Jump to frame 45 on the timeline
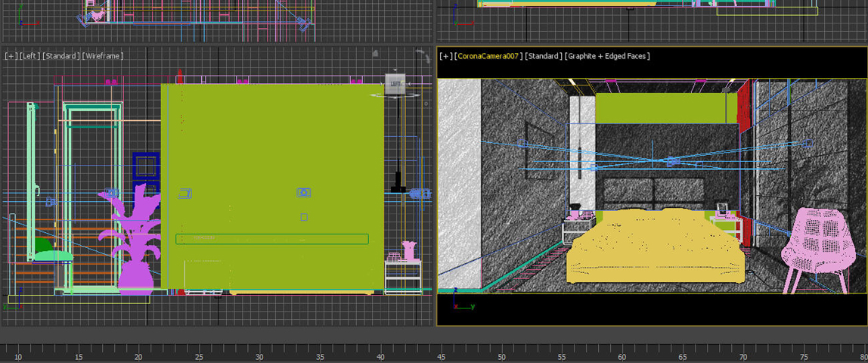 [x=441, y=357]
